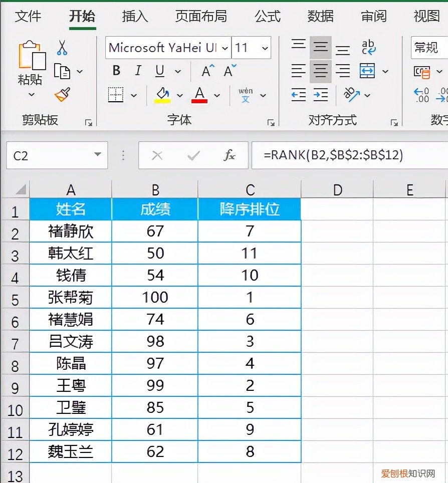
Task: Align text left
Action: tap(299, 71)
